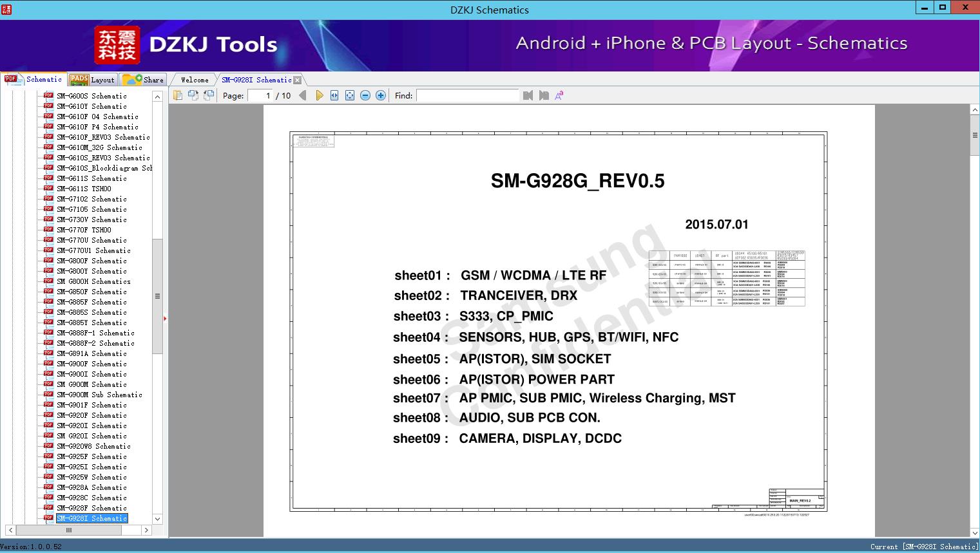Click PDF icon beside SM-G600S Schematic
This screenshot has height=553, width=980.
click(x=48, y=96)
